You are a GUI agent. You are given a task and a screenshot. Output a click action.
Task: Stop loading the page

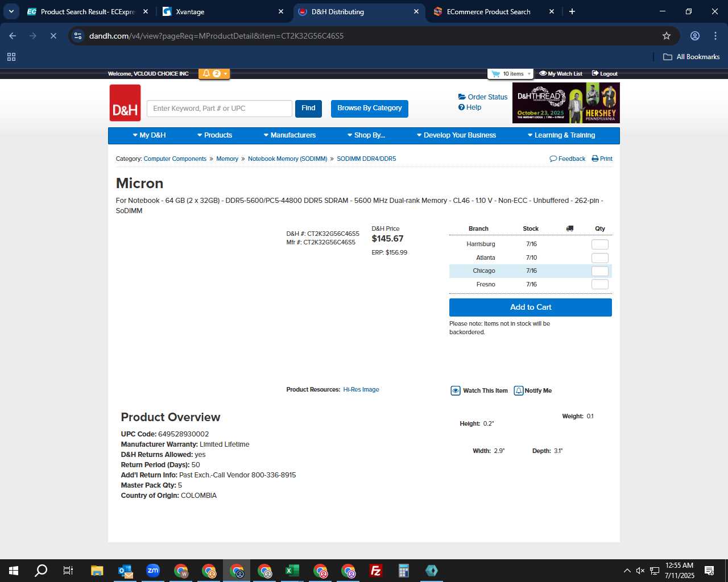pos(53,36)
